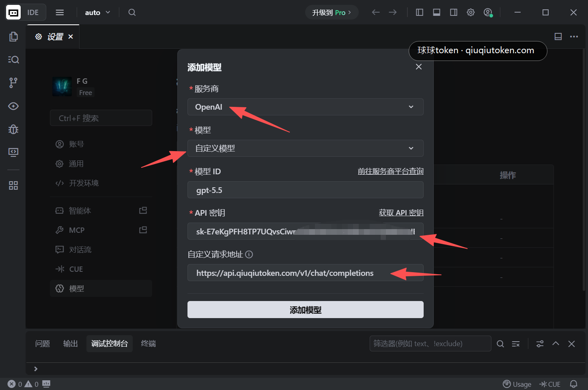
Task: Click Usage in the status bar
Action: pyautogui.click(x=517, y=384)
